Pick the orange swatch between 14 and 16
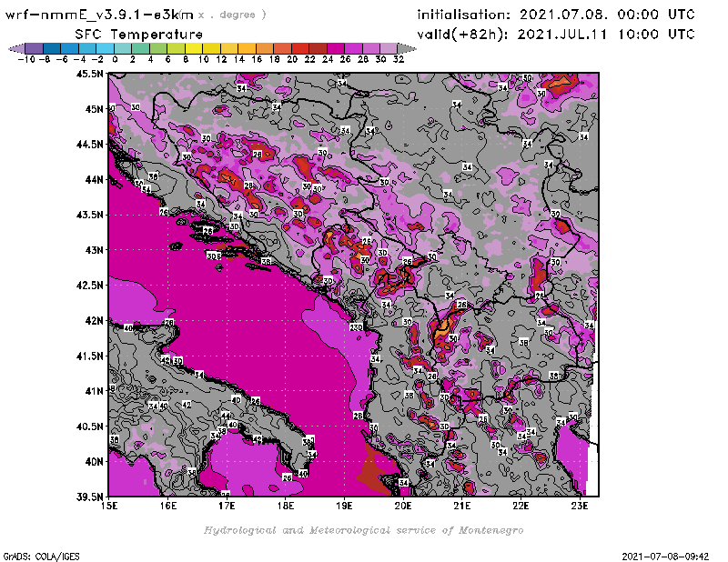728x562 pixels. (x=247, y=48)
